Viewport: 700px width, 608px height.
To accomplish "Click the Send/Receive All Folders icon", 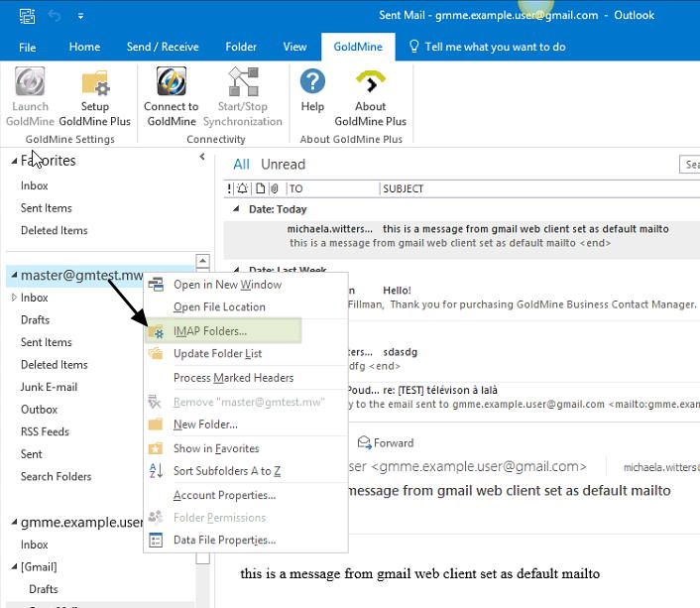I will 27,16.
